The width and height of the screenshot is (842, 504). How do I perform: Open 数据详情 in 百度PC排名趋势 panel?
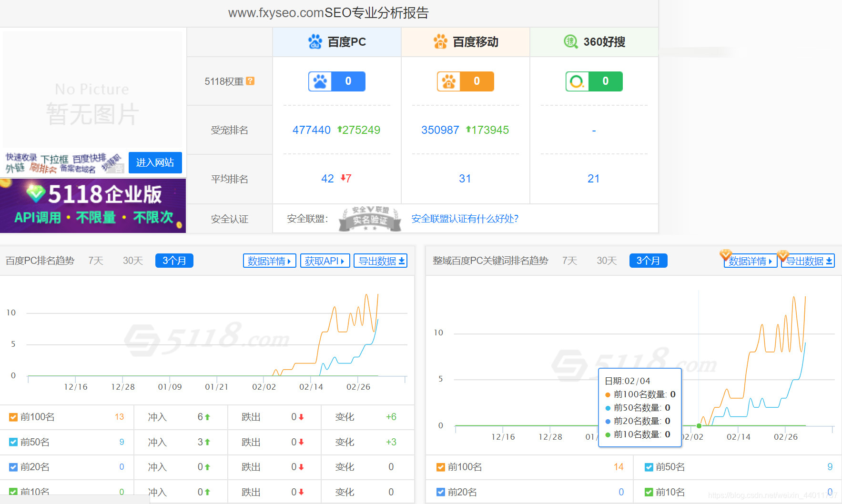pos(270,261)
